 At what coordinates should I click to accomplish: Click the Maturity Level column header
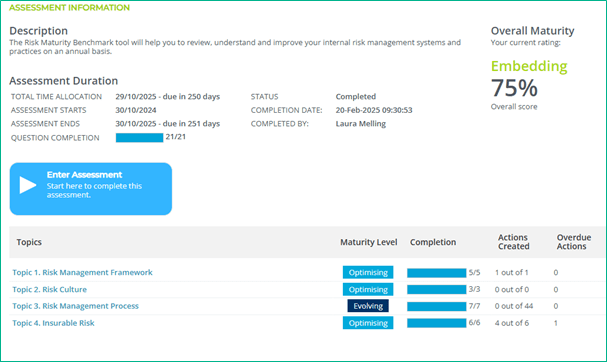pyautogui.click(x=369, y=242)
